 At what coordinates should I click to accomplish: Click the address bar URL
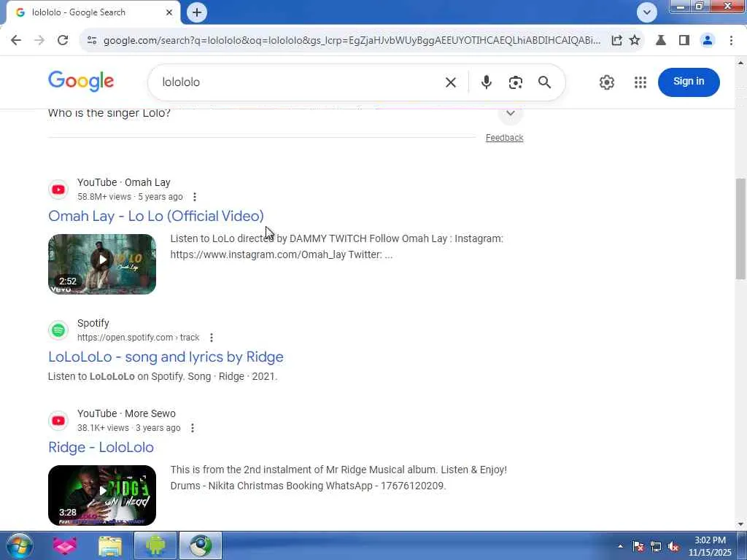pos(352,41)
